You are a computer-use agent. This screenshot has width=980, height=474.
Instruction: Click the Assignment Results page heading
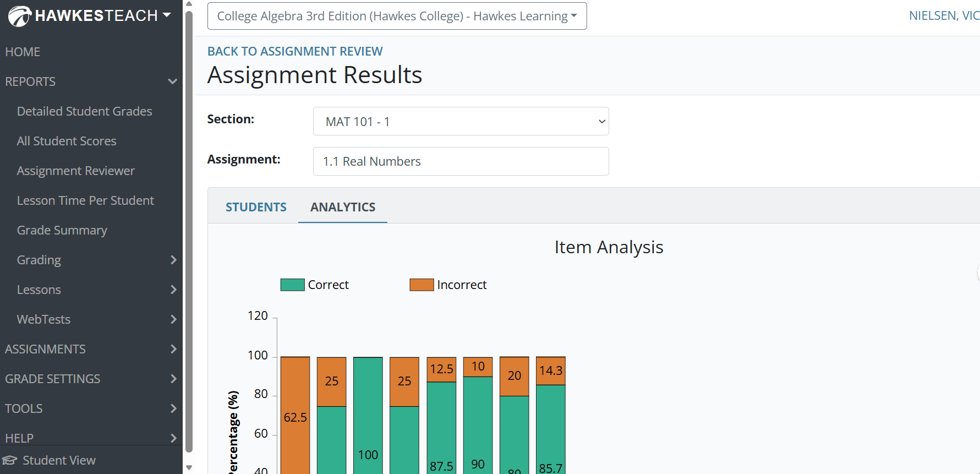point(315,75)
